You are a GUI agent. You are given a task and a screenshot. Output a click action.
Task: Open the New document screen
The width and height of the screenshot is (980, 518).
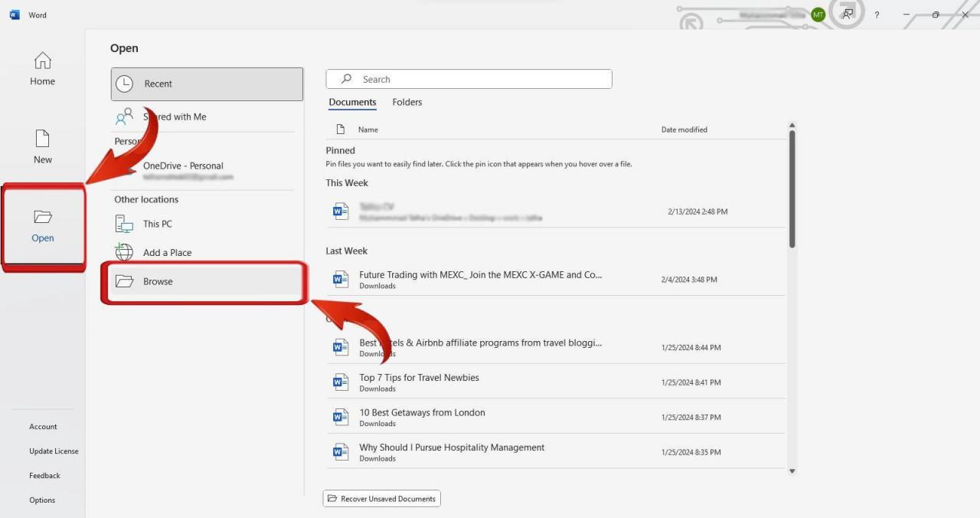[42, 146]
